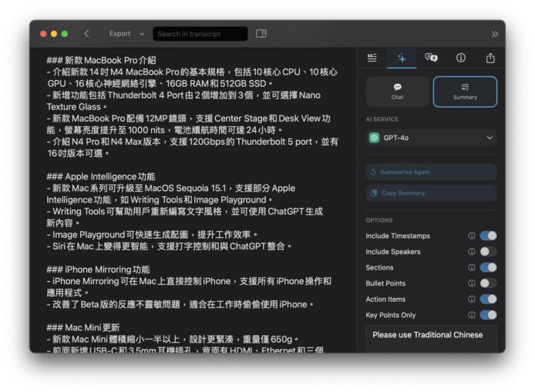The width and height of the screenshot is (535, 392).
Task: Open the transcript segments panel icon
Action: (x=372, y=58)
